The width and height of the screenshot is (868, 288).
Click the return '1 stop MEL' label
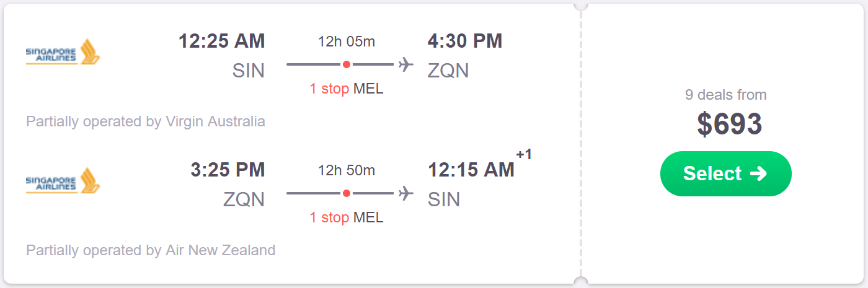pos(347,217)
